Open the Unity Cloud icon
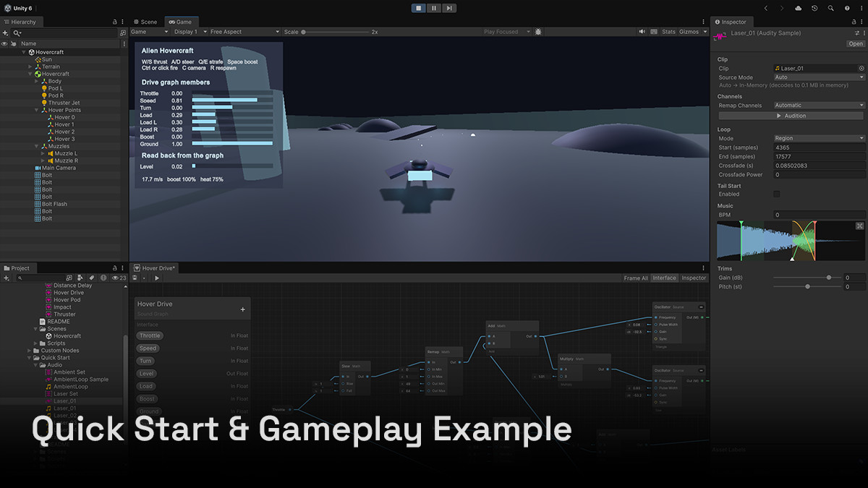The width and height of the screenshot is (868, 488). pos(798,8)
